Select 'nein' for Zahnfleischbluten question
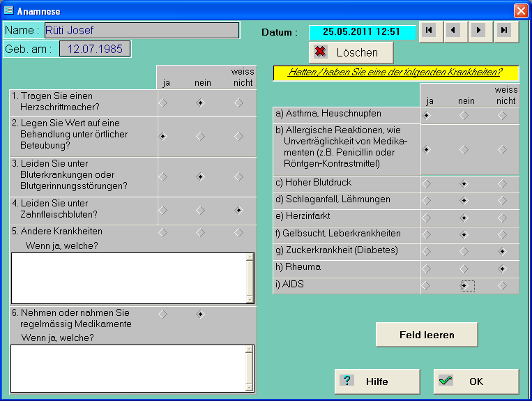Screen dimensions: 532x401 [201, 210]
